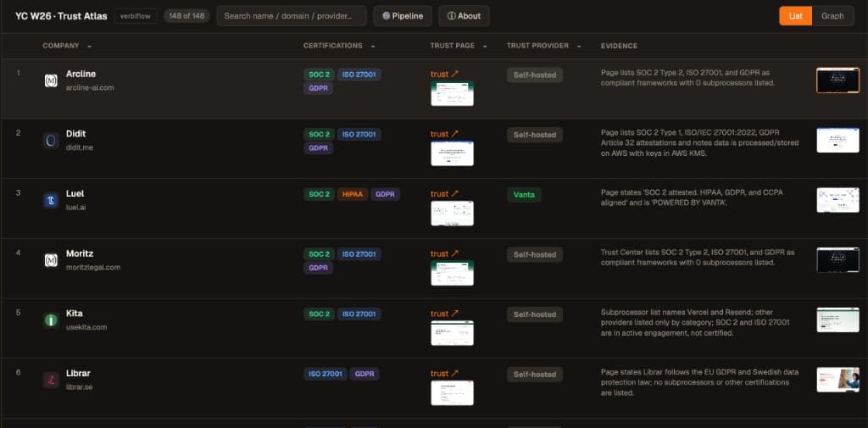The width and height of the screenshot is (868, 428).
Task: Click the ISO 27001 badge in Kita row
Action: coord(359,314)
